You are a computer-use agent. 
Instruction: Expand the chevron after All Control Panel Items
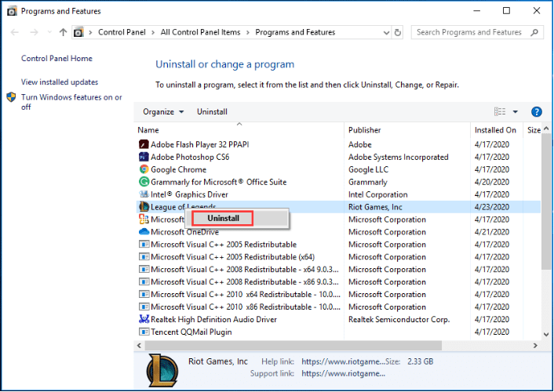pyautogui.click(x=248, y=32)
